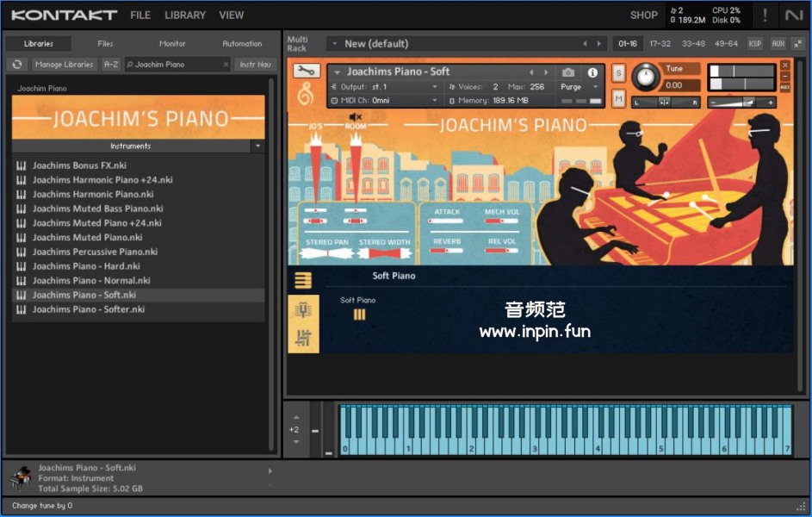Viewport: 812px width, 517px height.
Task: Open the FILE menu
Action: coord(140,16)
